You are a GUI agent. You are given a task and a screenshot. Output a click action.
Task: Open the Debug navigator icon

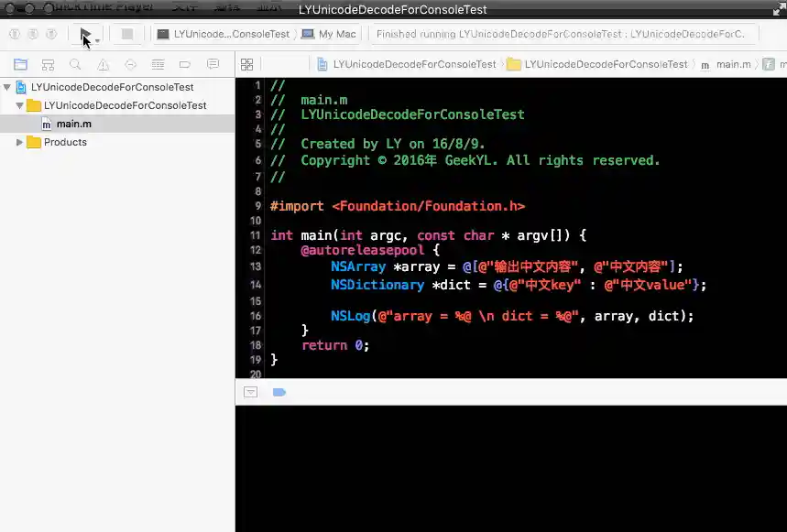coord(158,65)
